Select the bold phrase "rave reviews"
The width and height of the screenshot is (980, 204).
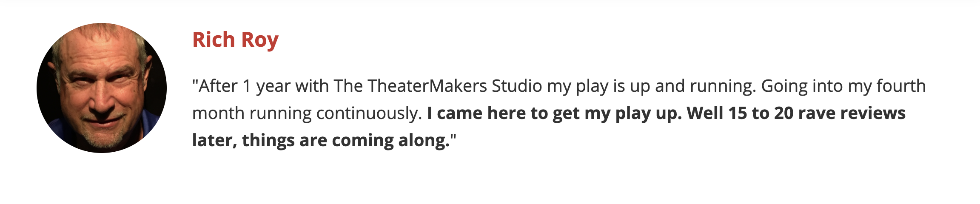pos(852,113)
